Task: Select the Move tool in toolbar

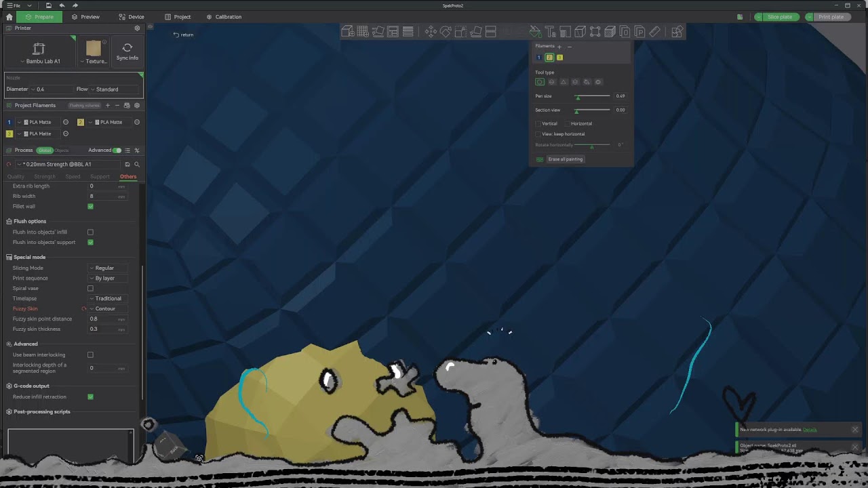Action: [431, 31]
